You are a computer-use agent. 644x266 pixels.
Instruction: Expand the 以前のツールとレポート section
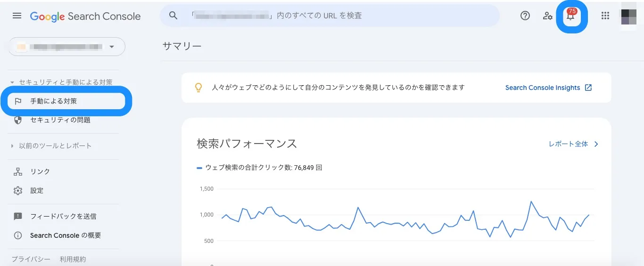click(12, 146)
